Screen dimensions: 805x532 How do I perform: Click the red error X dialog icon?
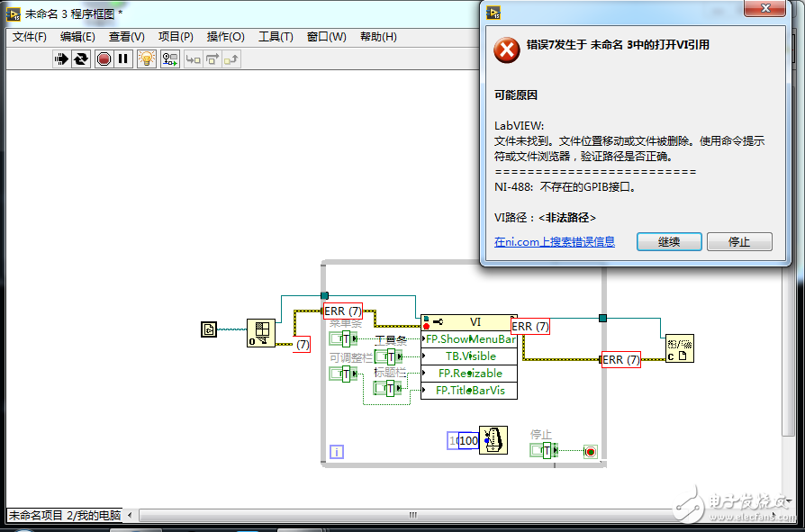(x=507, y=50)
